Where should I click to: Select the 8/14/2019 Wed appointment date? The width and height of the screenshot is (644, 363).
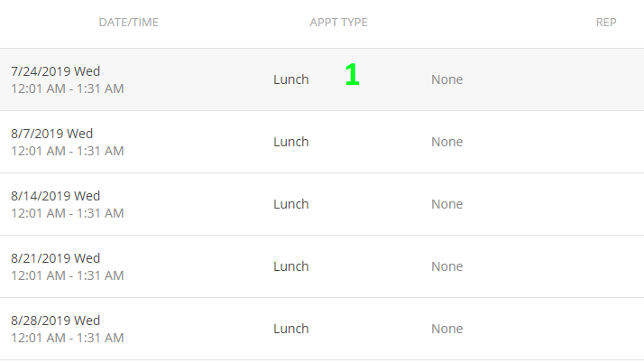[x=55, y=196]
